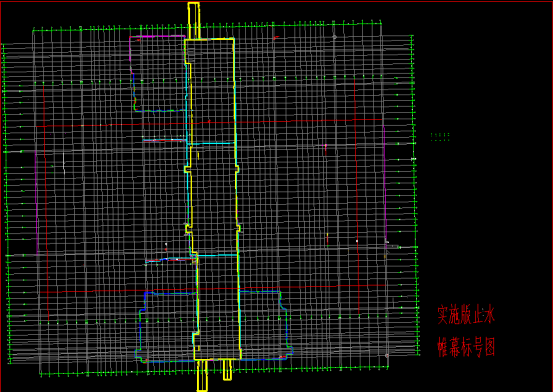Select the upper cyan horizontal line inside the yellow outline
The height and width of the screenshot is (392, 554).
pos(211,144)
